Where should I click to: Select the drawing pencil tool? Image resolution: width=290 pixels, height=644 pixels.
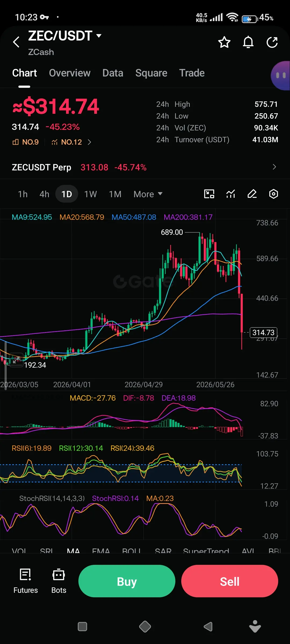252,194
